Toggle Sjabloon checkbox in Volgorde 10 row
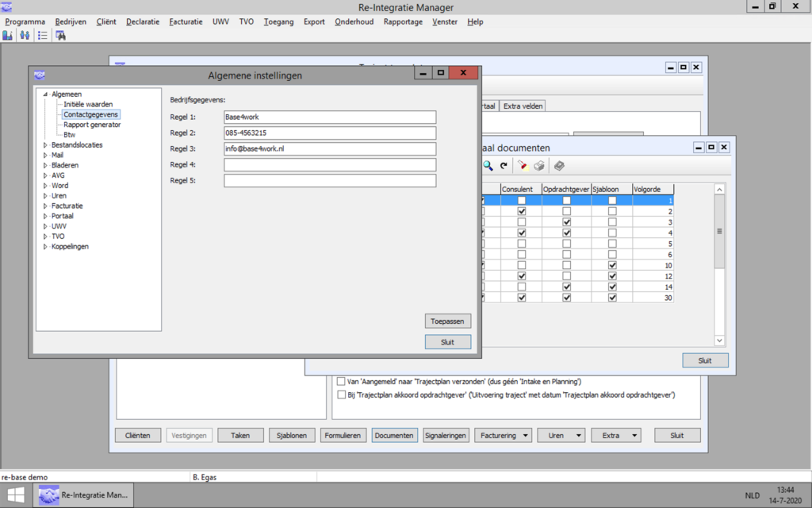Image resolution: width=812 pixels, height=508 pixels. (x=612, y=265)
